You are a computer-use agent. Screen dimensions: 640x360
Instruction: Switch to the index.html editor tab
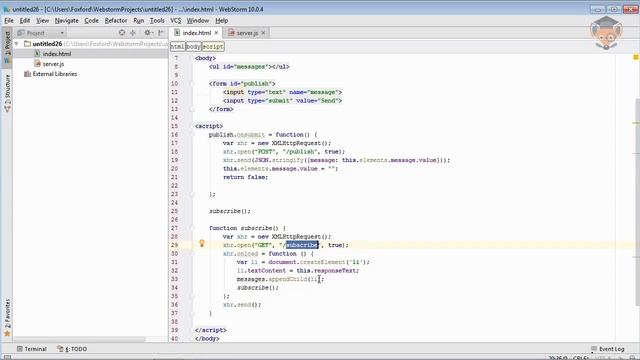[196, 33]
